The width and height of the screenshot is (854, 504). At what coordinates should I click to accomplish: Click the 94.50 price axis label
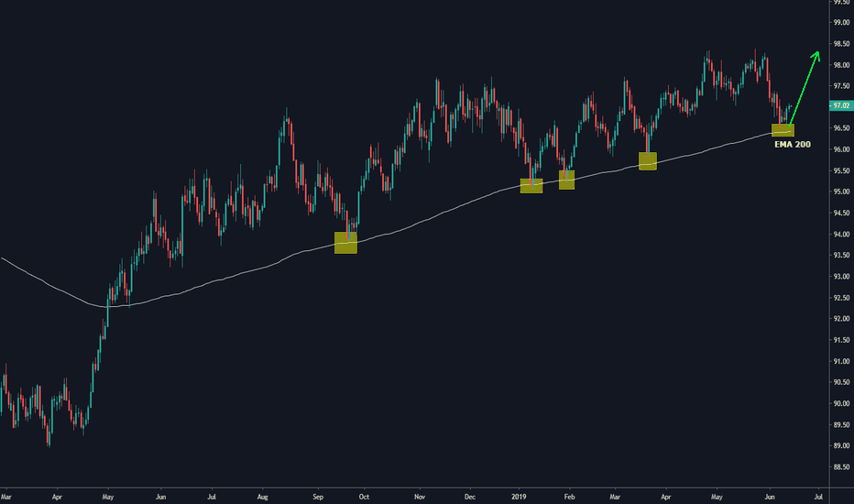click(841, 213)
